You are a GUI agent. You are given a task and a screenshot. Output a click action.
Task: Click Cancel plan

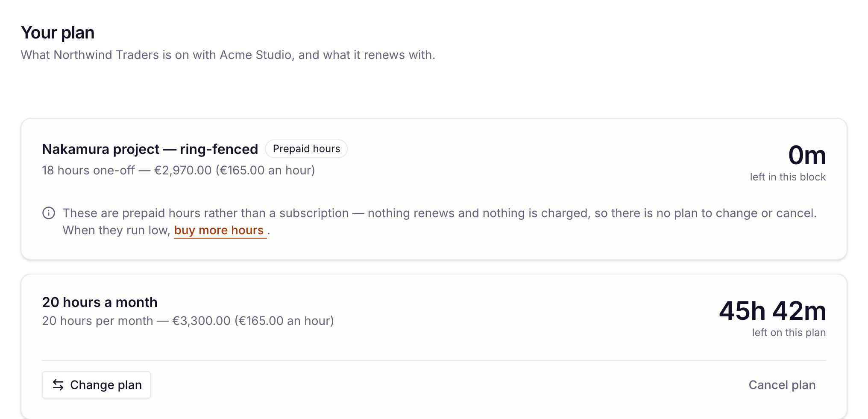click(782, 385)
